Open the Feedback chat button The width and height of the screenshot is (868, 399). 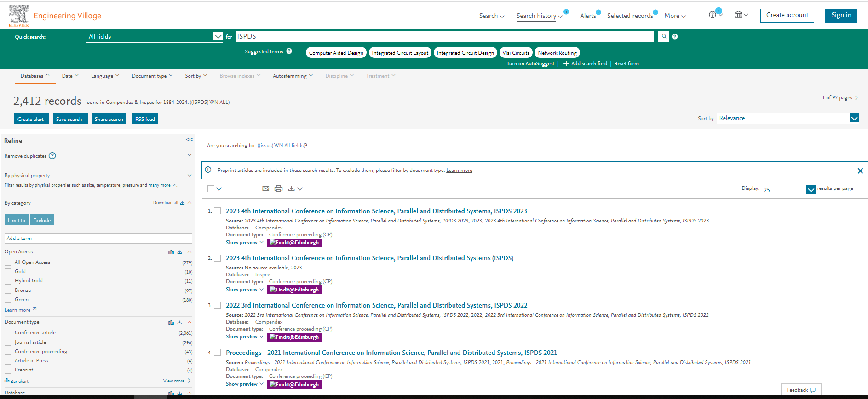801,390
